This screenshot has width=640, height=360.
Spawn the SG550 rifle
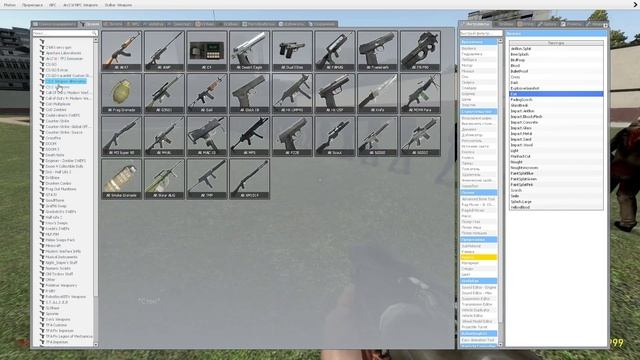click(x=378, y=136)
